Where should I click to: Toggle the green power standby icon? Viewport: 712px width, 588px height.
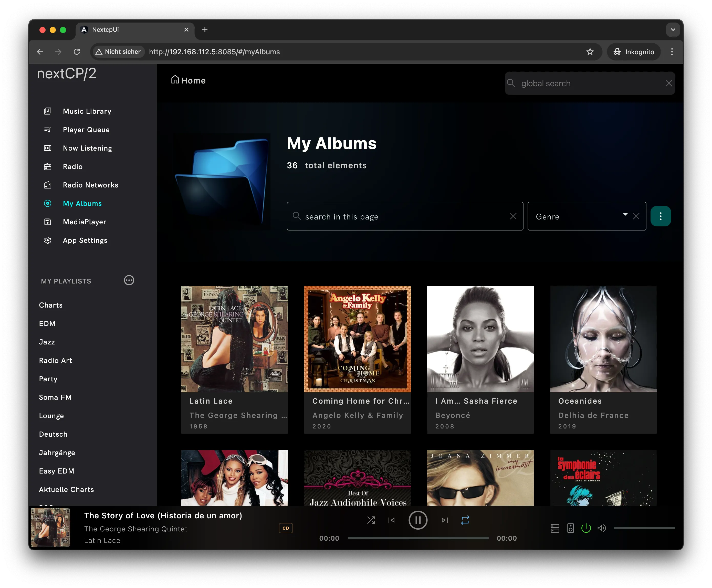(586, 528)
